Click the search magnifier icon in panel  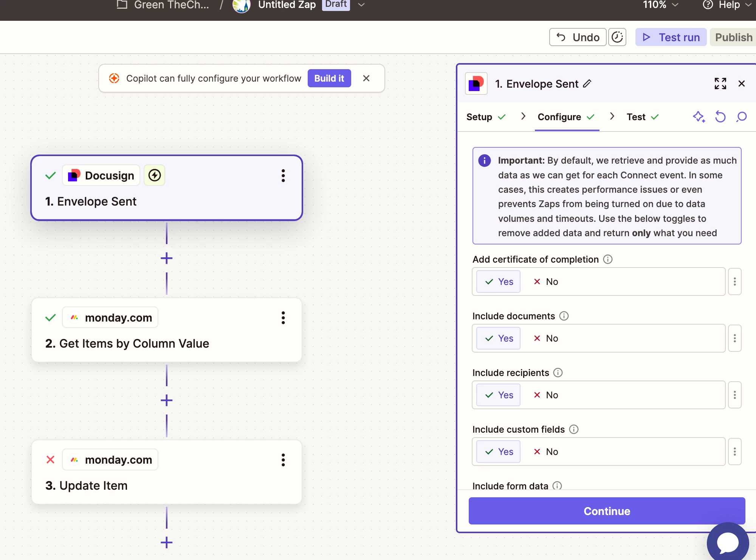tap(741, 117)
